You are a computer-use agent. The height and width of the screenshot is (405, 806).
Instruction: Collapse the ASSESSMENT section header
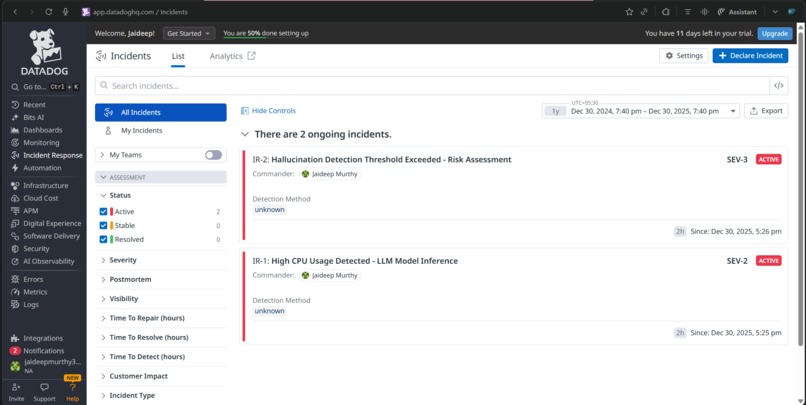click(160, 177)
